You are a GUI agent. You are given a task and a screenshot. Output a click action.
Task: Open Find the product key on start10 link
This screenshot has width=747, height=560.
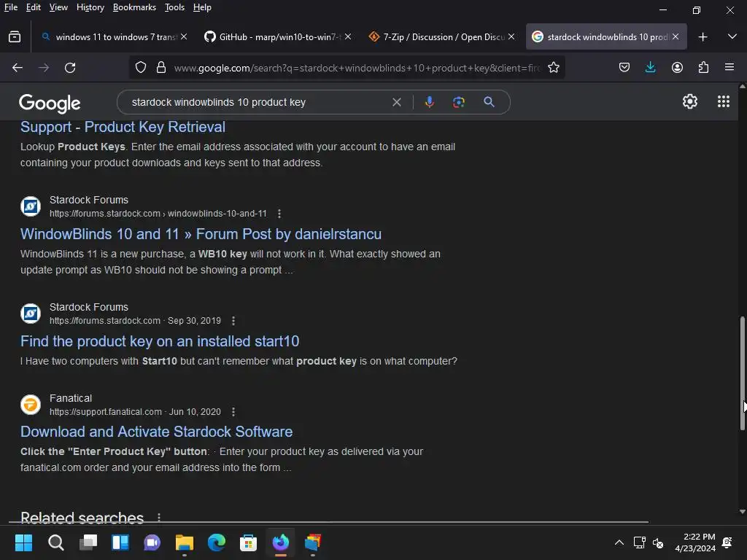[x=160, y=341]
